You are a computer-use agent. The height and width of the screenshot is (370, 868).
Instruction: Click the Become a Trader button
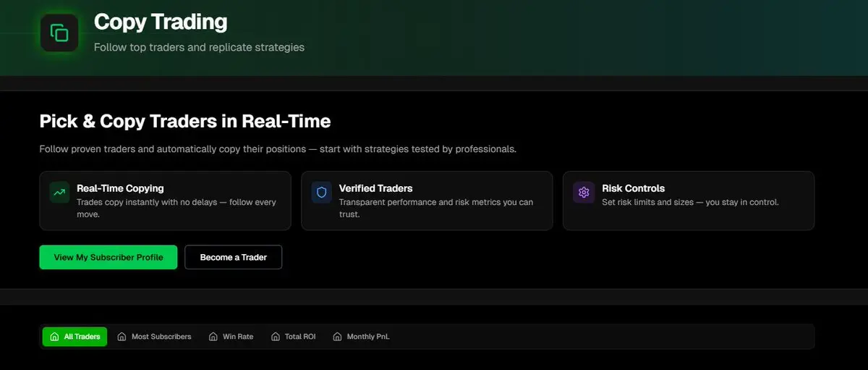(x=234, y=257)
